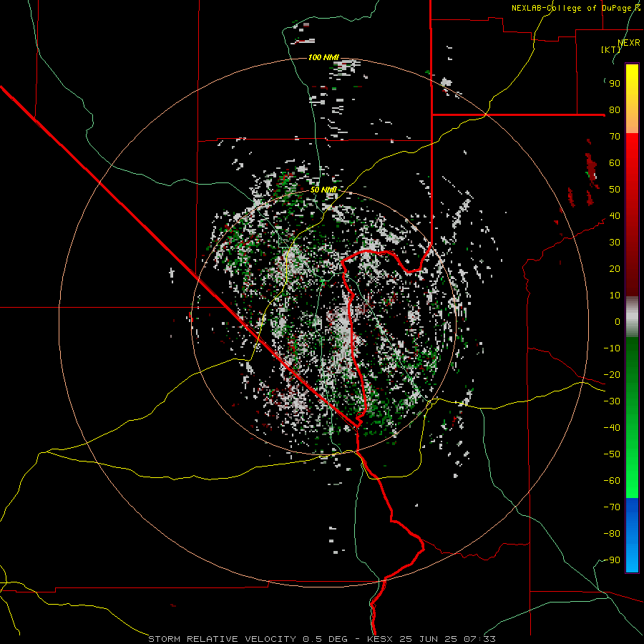Click the 80 value on velocity scale

tap(615, 110)
